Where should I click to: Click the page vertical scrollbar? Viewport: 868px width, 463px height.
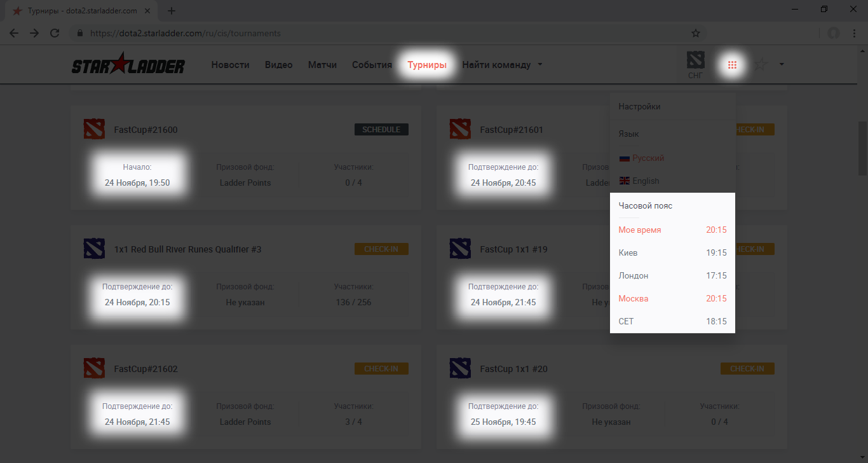(862, 148)
